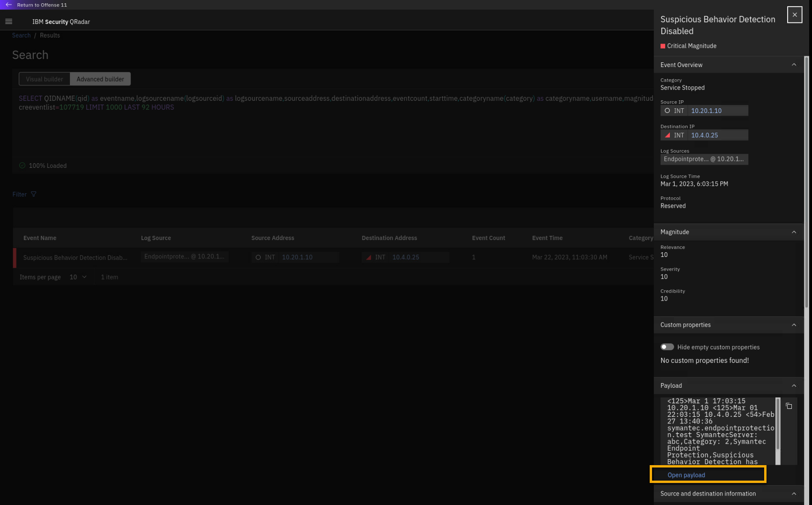The height and width of the screenshot is (505, 812).
Task: Click the Destination Address column header
Action: tap(389, 238)
